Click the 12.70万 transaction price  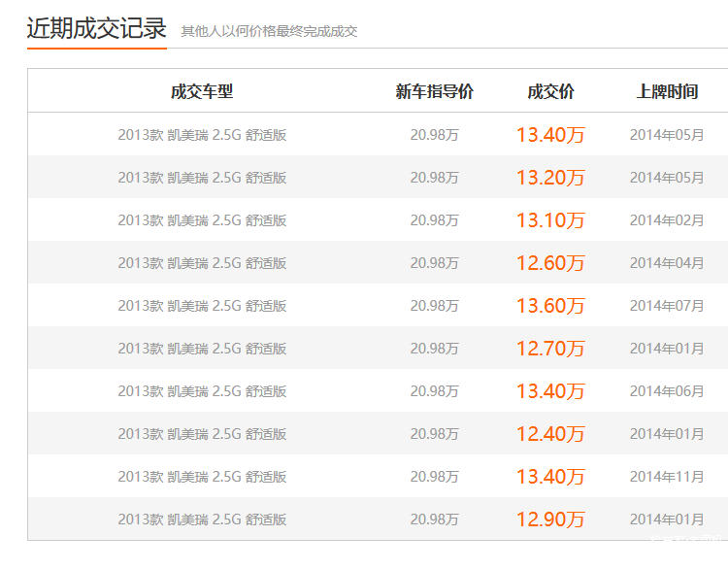(550, 349)
